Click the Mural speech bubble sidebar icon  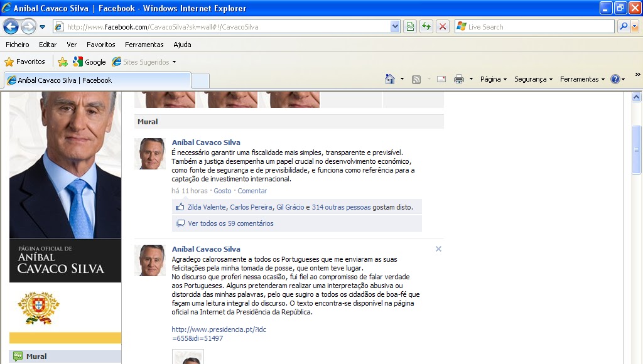(18, 356)
